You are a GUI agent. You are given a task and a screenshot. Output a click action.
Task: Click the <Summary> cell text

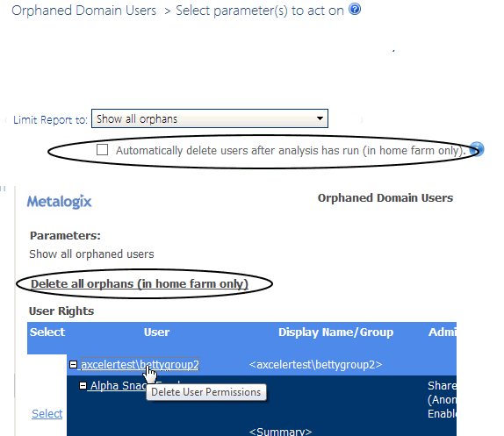tap(280, 432)
